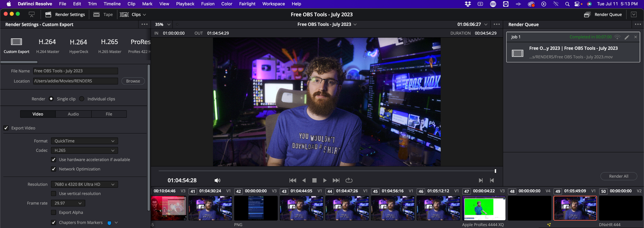Toggle the Chapters from Markers checkbox
The image size is (644, 228).
tap(54, 222)
